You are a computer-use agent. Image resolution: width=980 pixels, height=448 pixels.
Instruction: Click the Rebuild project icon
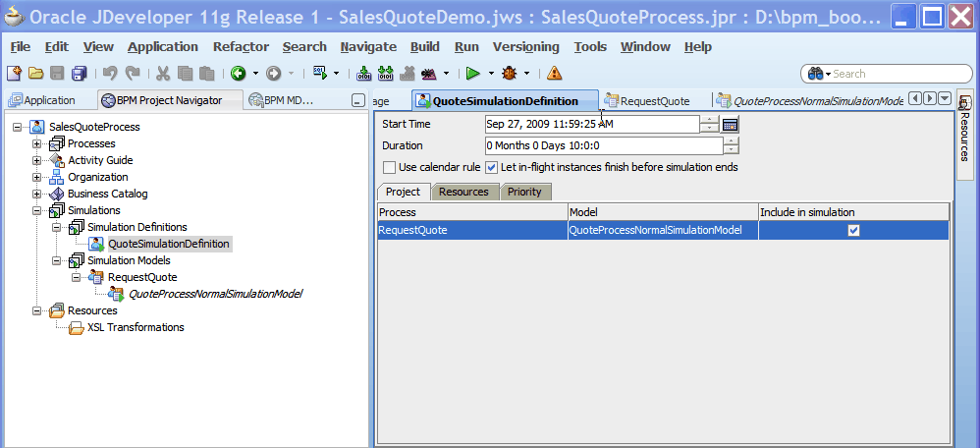pyautogui.click(x=386, y=74)
